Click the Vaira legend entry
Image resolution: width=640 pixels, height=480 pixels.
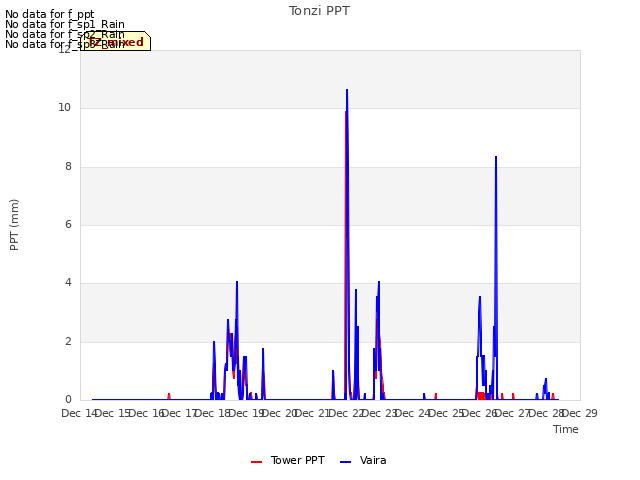(363, 460)
